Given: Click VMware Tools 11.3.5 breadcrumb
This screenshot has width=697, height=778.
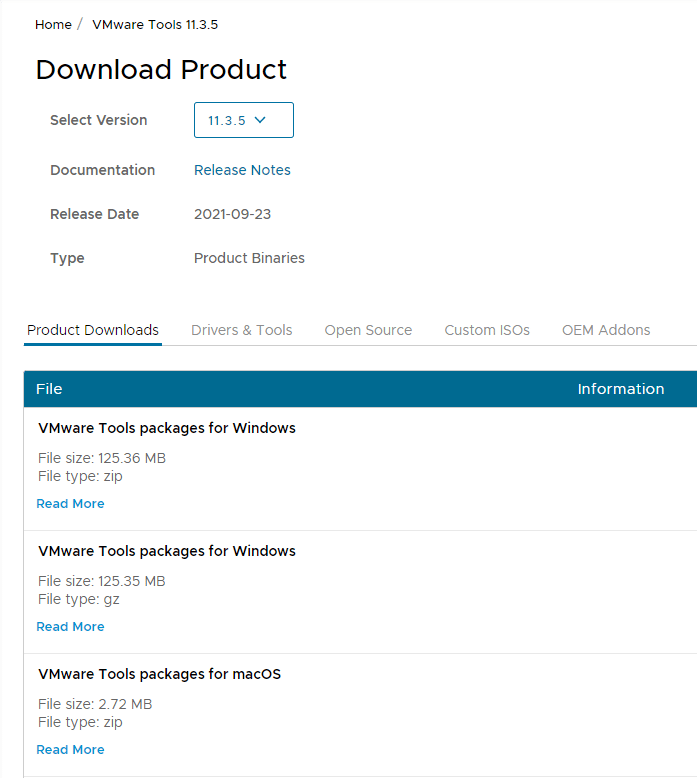Looking at the screenshot, I should pyautogui.click(x=155, y=24).
